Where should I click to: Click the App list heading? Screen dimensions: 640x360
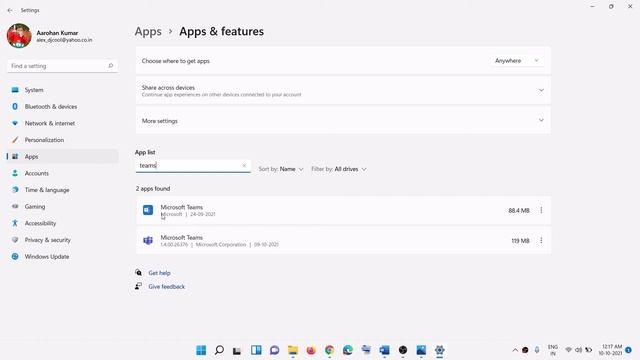point(145,152)
